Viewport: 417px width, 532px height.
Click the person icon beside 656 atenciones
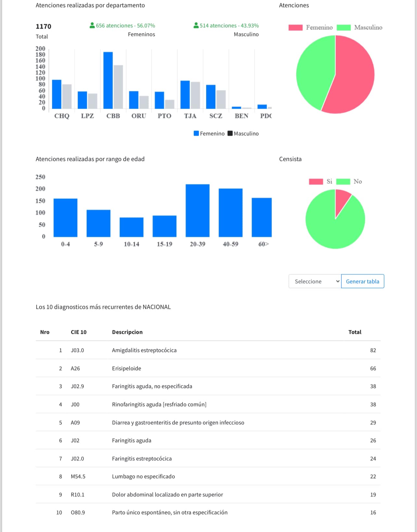[92, 25]
